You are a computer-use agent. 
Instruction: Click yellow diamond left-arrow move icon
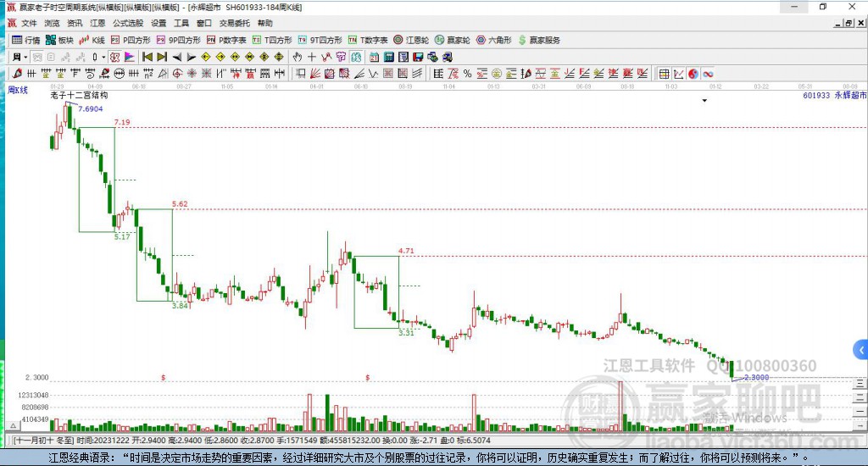click(x=206, y=57)
